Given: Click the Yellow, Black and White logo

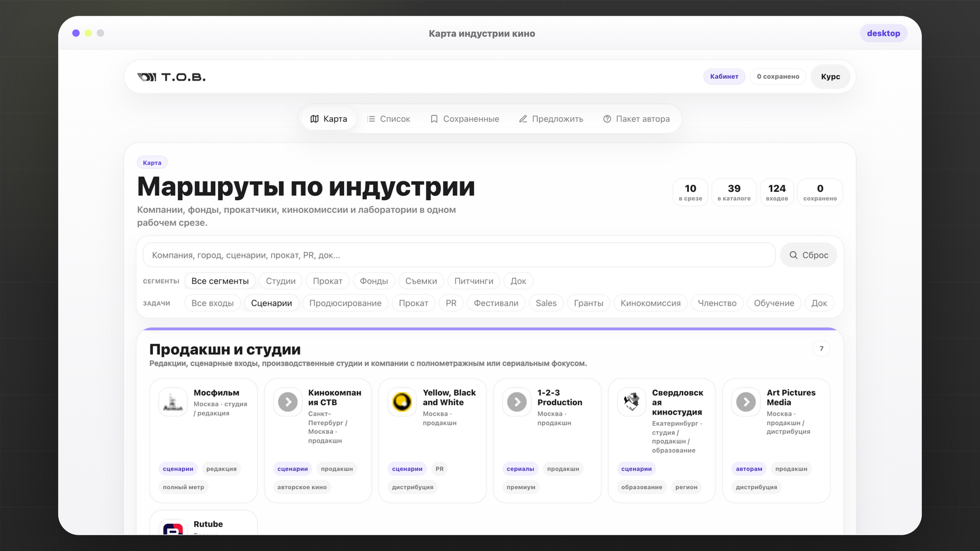Looking at the screenshot, I should pos(402,402).
